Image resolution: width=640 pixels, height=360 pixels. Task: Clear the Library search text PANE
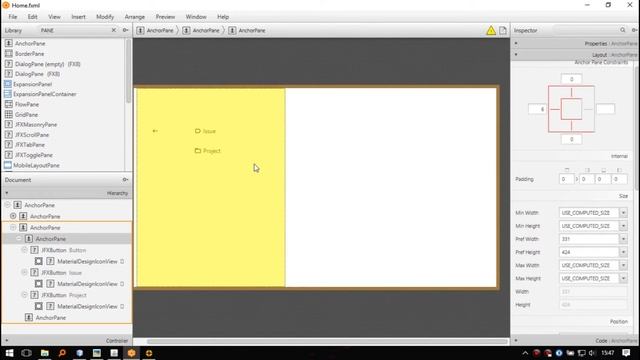[x=113, y=30]
